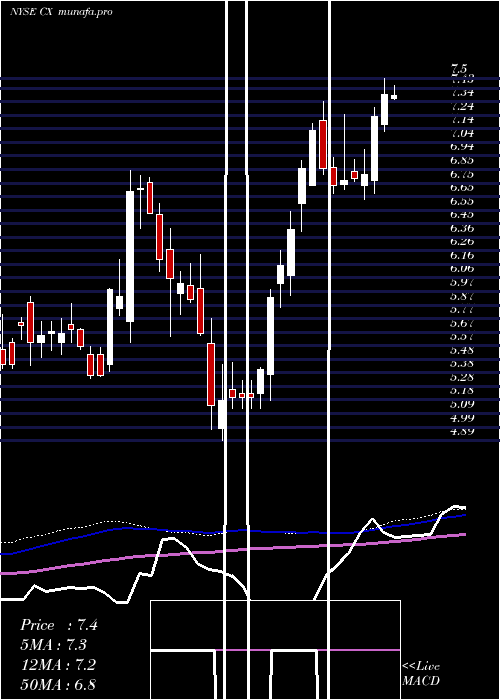Click the 6.85 price axis label
The height and width of the screenshot is (700, 500).
click(462, 160)
